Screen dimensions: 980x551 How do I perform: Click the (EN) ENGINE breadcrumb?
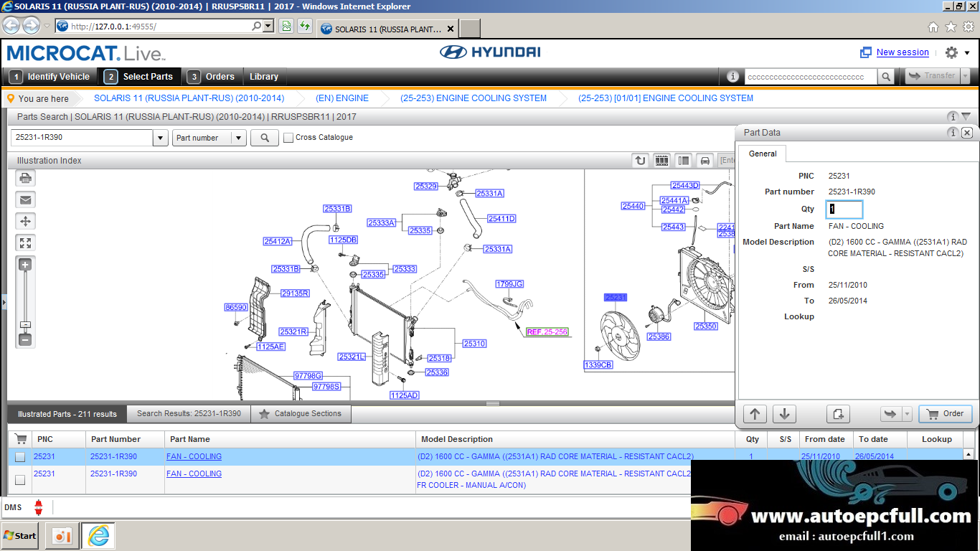(342, 98)
